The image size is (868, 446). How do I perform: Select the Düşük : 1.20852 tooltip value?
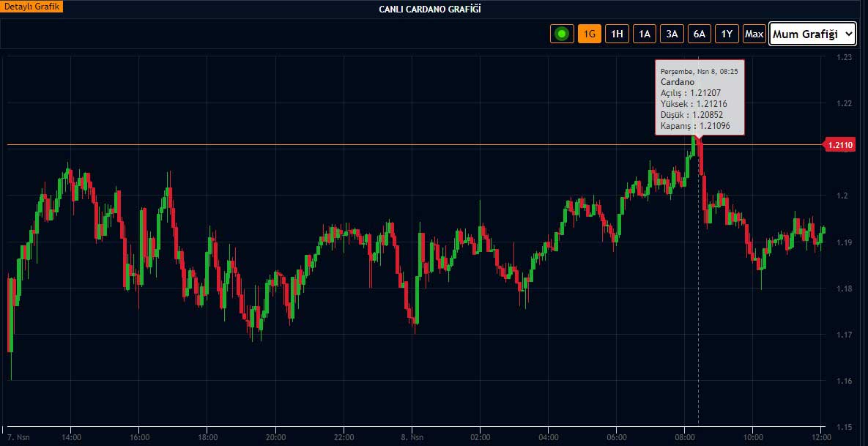[691, 115]
